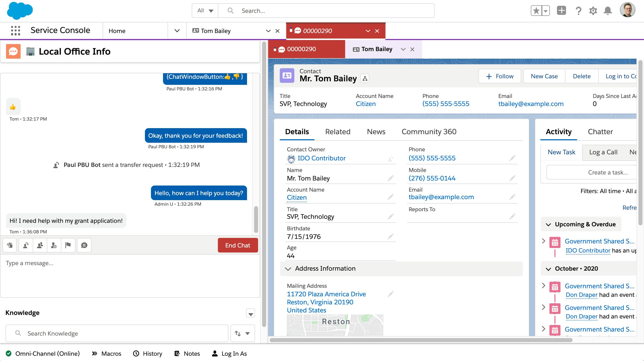
Task: Open the Citizen account link in Details
Action: [297, 198]
